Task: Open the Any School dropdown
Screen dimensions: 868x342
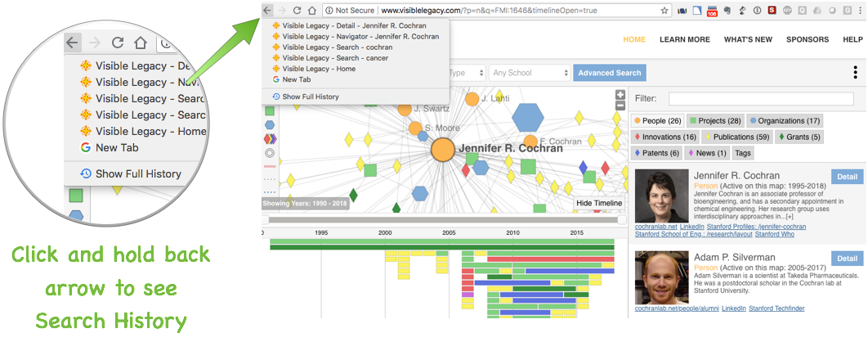Action: point(530,73)
